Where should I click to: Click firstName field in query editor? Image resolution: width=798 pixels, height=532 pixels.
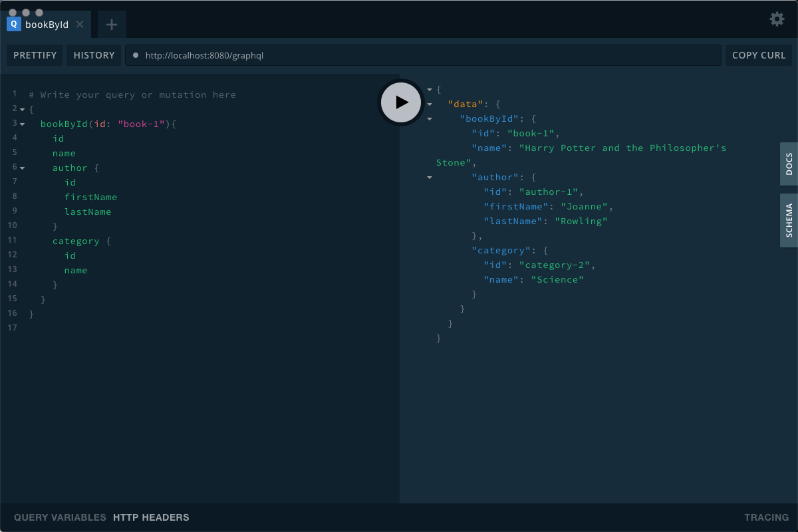pos(90,197)
